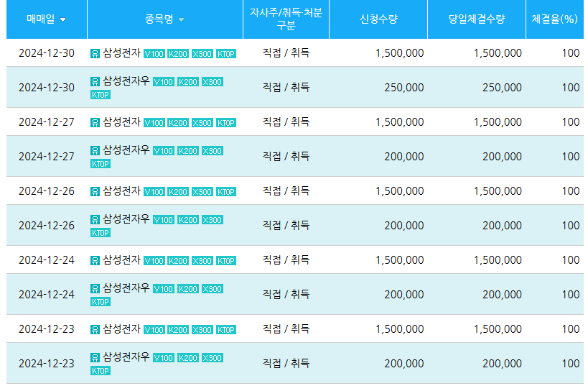Open the 삼성전자우 link dated 2024-12-30
This screenshot has height=386, width=588.
[x=126, y=81]
